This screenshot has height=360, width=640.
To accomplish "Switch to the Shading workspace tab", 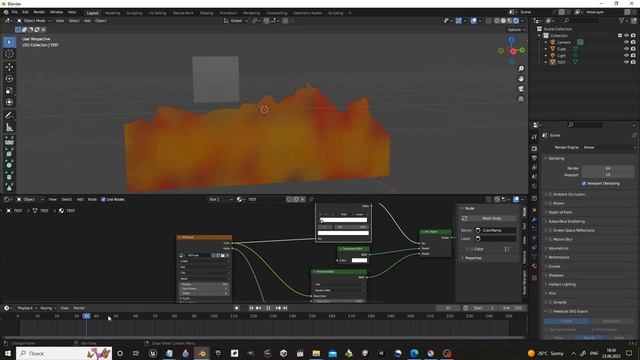I will coord(207,13).
